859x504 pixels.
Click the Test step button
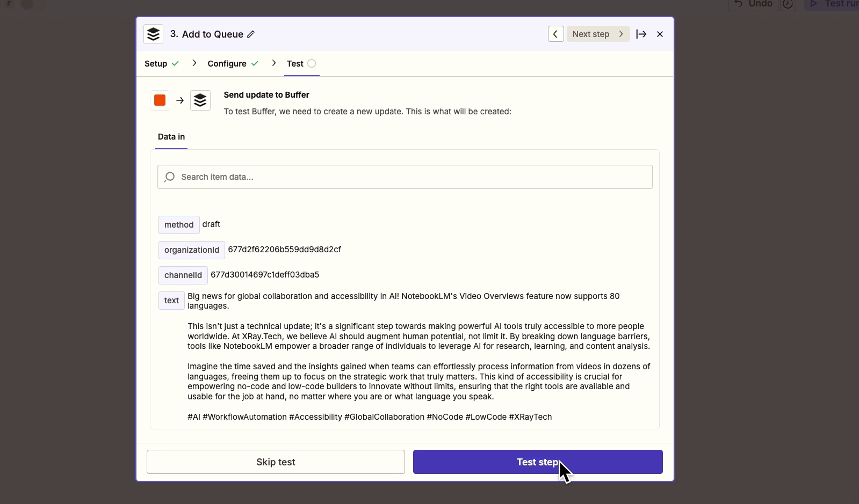[x=538, y=462]
